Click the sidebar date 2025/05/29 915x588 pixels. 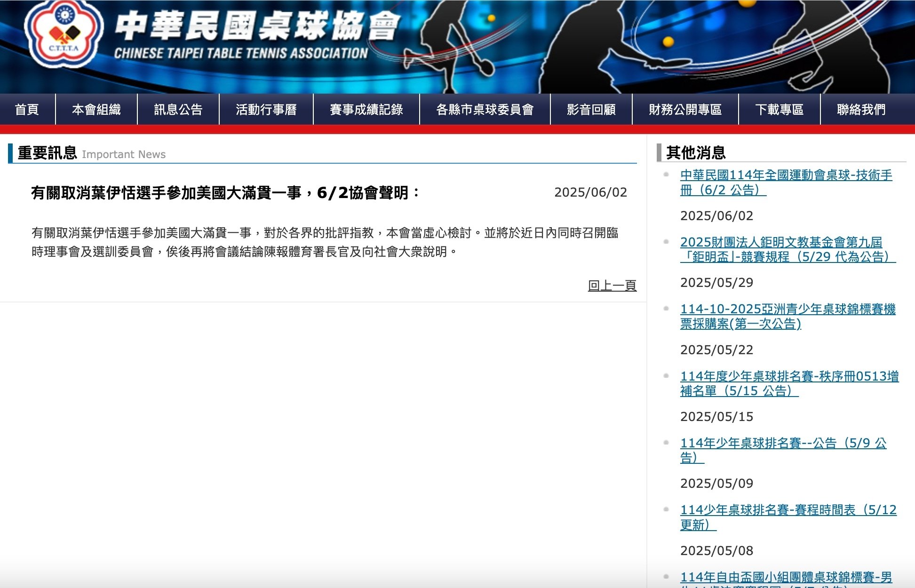pyautogui.click(x=717, y=283)
